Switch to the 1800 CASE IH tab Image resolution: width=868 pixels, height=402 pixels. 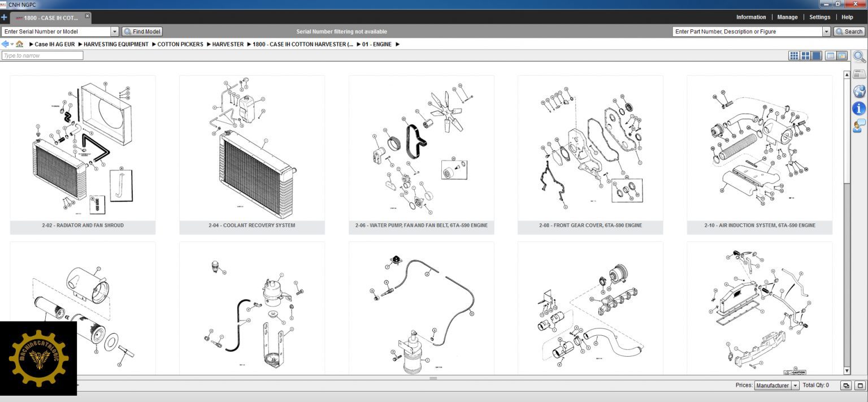click(x=50, y=17)
